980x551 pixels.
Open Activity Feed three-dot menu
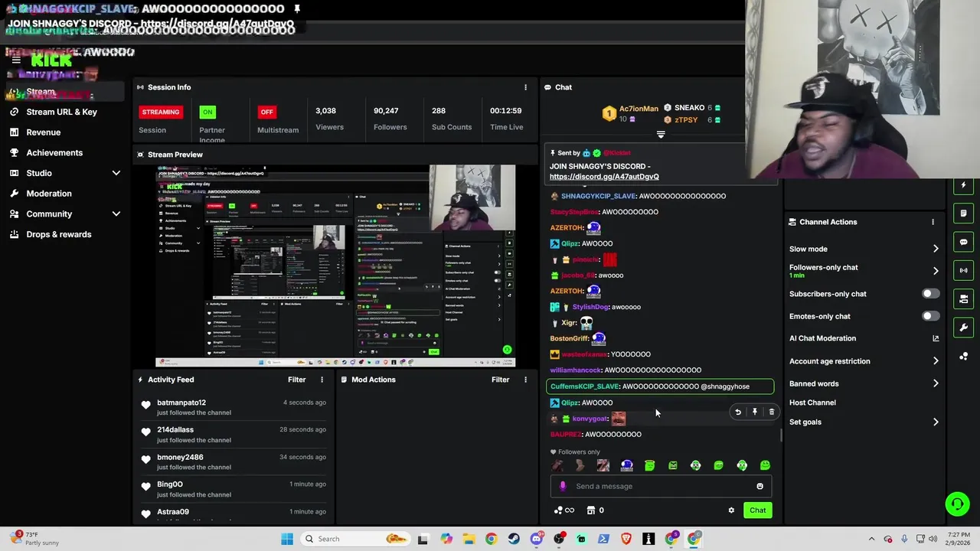(x=322, y=380)
